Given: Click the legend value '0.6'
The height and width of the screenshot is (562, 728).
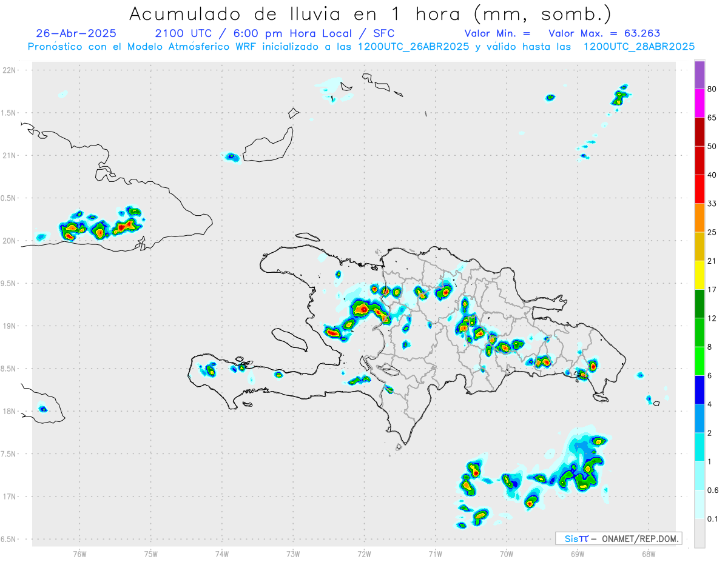Looking at the screenshot, I should tap(713, 490).
